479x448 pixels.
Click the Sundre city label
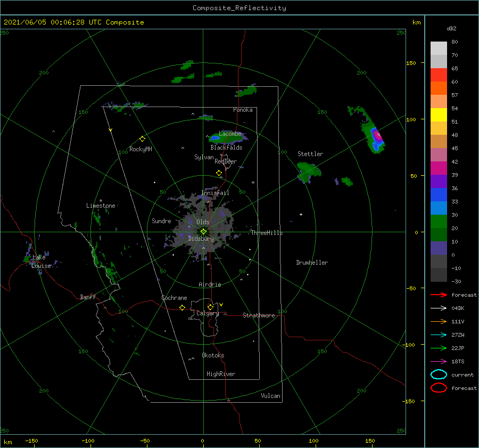tap(161, 221)
